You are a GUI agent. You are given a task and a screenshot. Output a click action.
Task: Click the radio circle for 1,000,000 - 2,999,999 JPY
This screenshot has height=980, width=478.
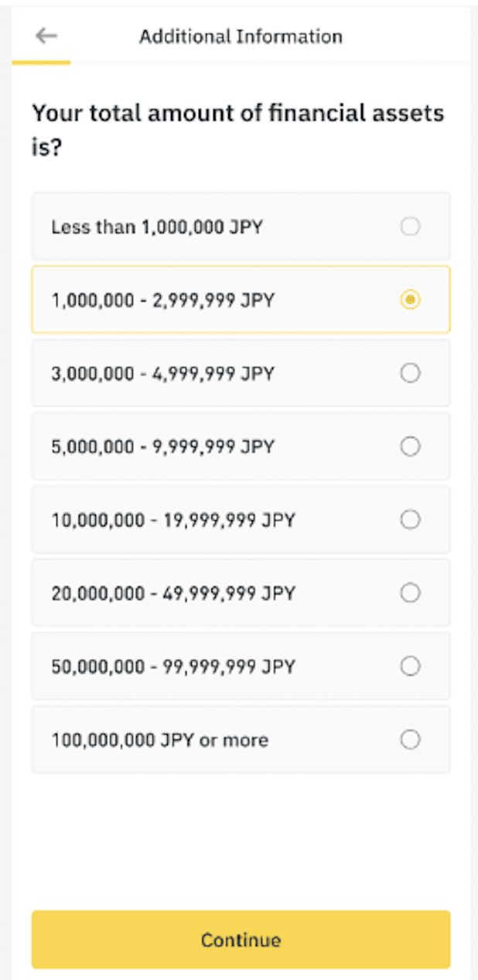[x=410, y=299]
